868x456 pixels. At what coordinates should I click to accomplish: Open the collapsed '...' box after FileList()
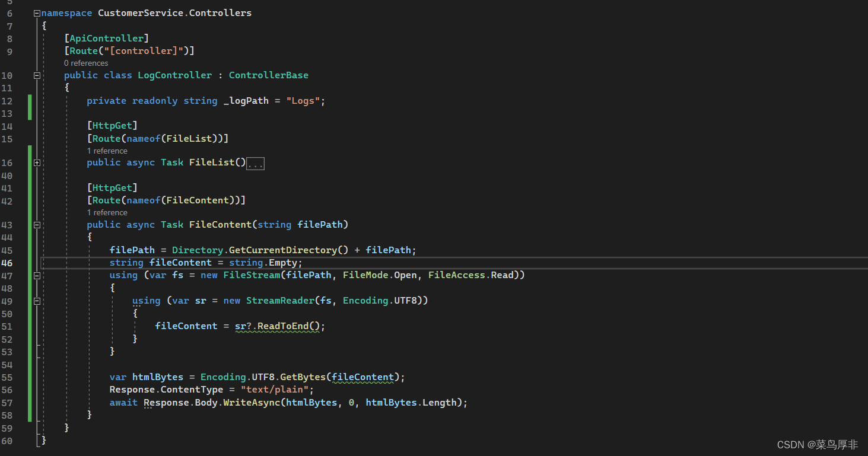pyautogui.click(x=256, y=163)
